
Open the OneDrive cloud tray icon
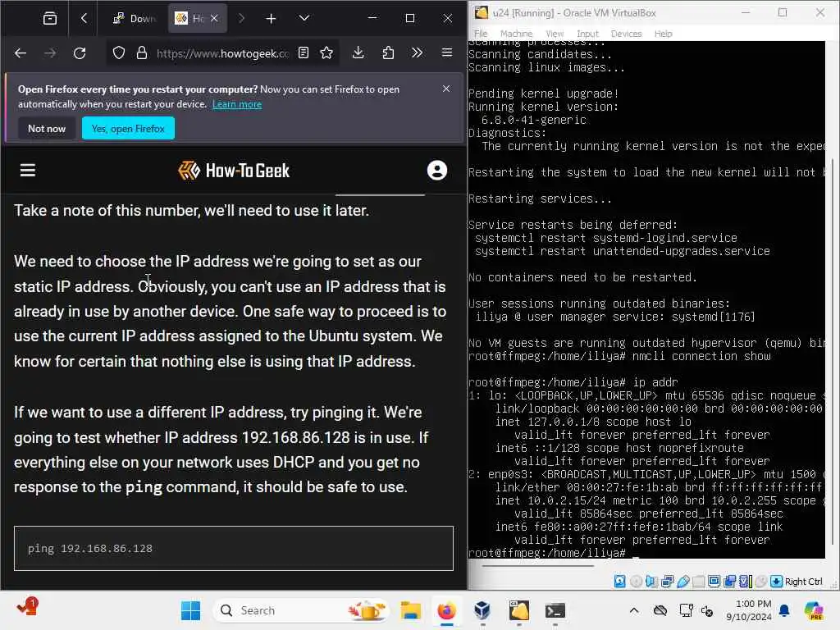[660, 610]
